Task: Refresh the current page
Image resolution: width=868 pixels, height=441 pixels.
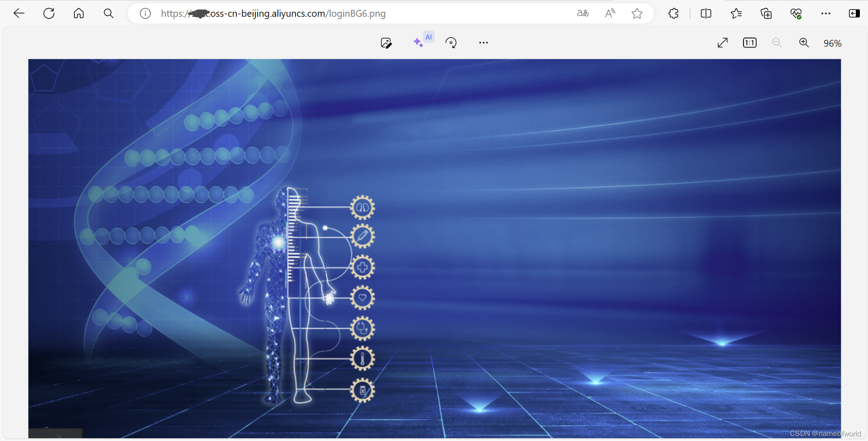Action: (x=49, y=14)
